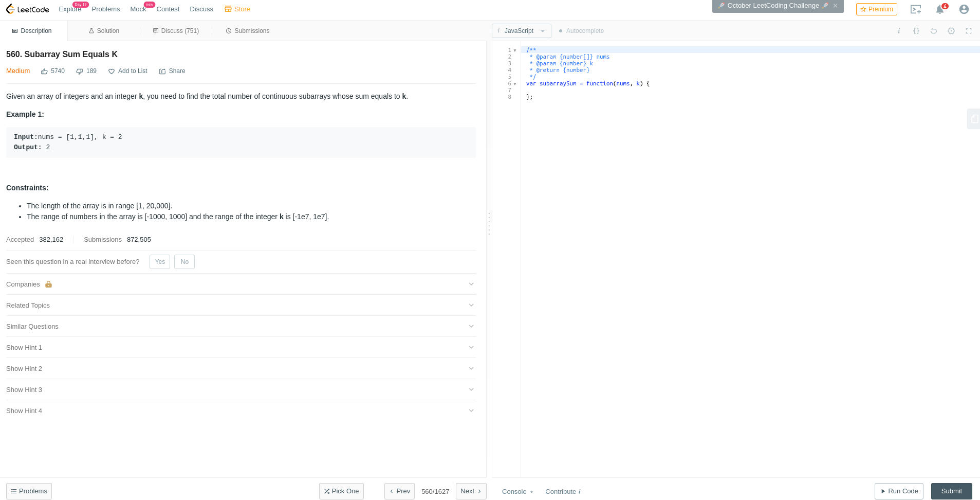Answer Yes to interview question

point(160,262)
